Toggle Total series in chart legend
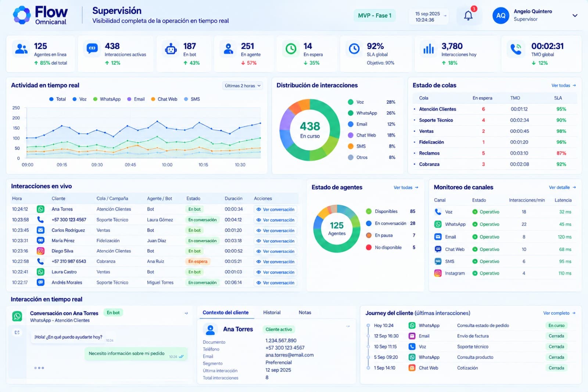 [x=57, y=99]
